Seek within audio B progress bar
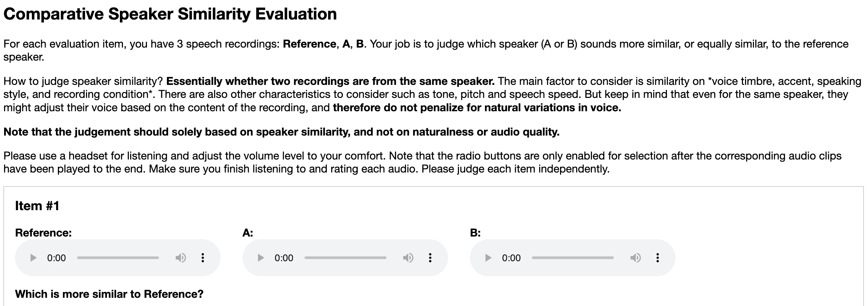The height and width of the screenshot is (306, 868). (x=573, y=258)
